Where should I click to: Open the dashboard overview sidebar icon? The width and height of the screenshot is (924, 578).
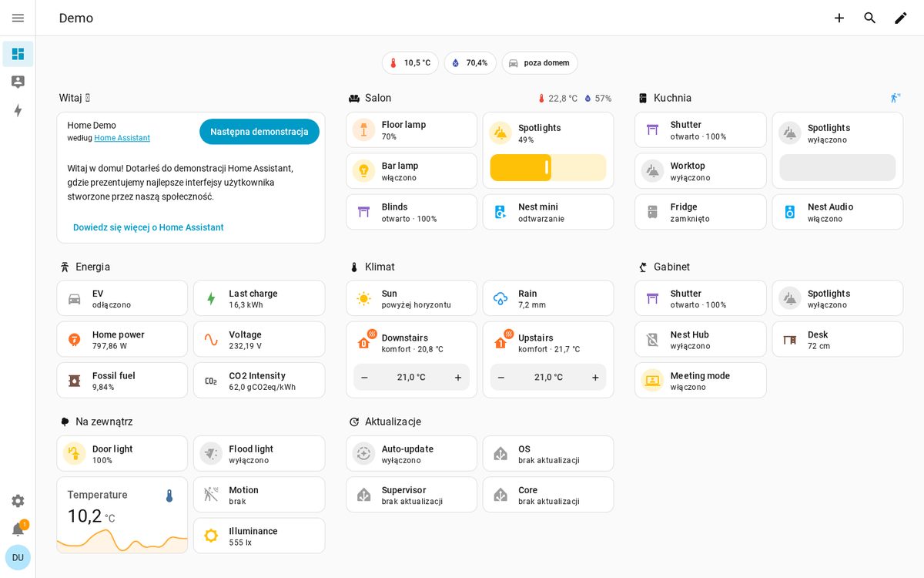pyautogui.click(x=18, y=54)
